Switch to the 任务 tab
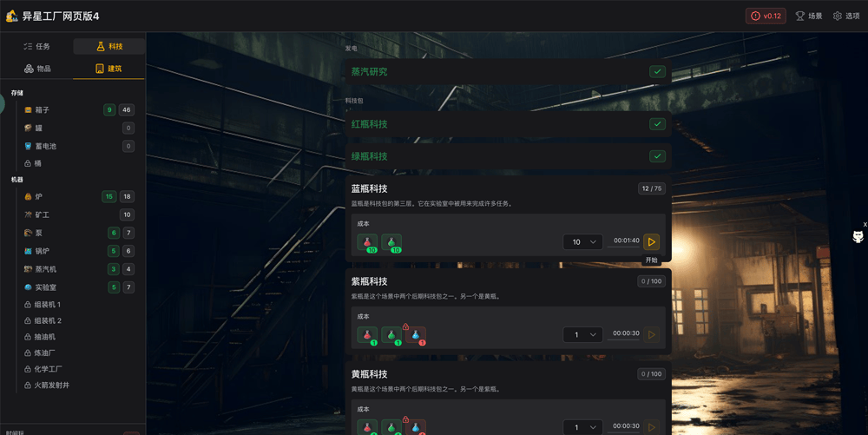This screenshot has width=868, height=435. pos(36,47)
